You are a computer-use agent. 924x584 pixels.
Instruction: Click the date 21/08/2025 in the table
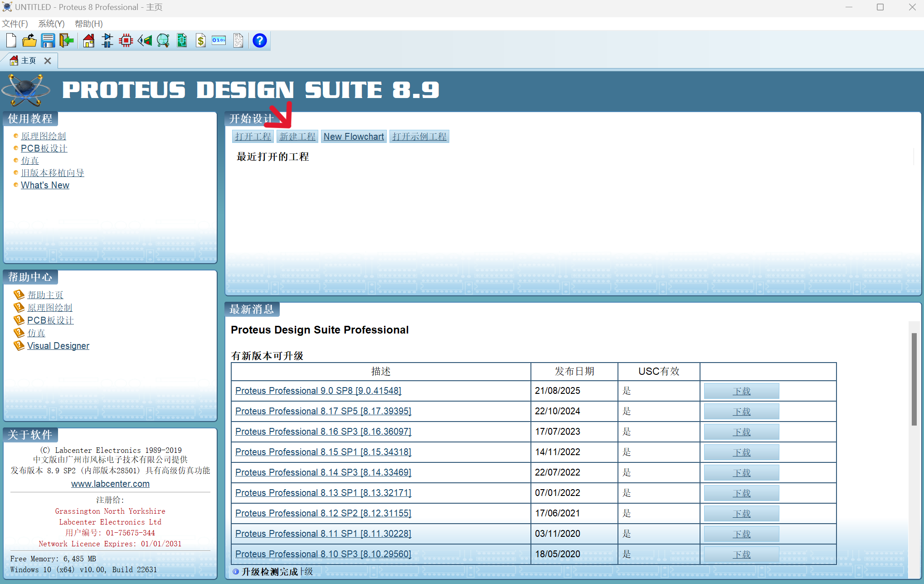(x=557, y=391)
